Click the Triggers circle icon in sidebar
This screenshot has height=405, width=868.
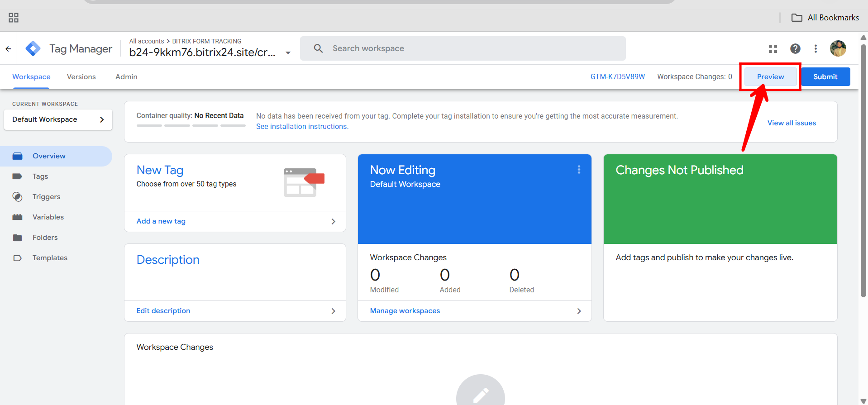(x=18, y=197)
